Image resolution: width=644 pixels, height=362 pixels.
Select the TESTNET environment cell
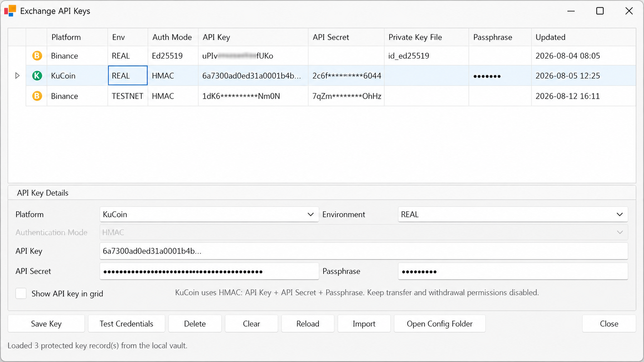[x=127, y=96]
